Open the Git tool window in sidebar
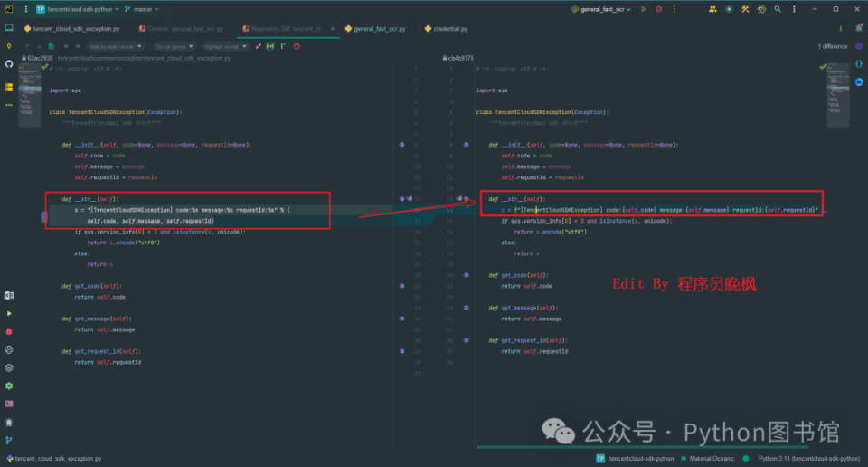Screen dimensions: 868x467 9,440
